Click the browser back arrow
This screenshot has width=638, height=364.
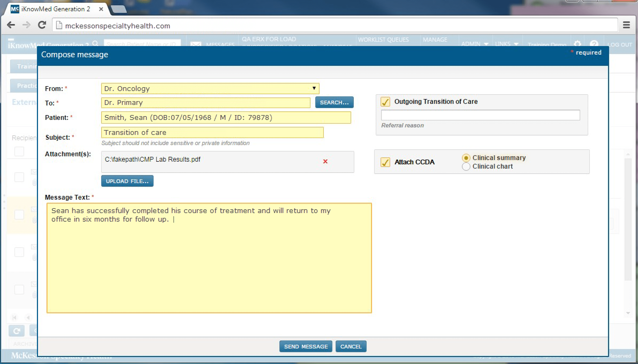coord(11,25)
